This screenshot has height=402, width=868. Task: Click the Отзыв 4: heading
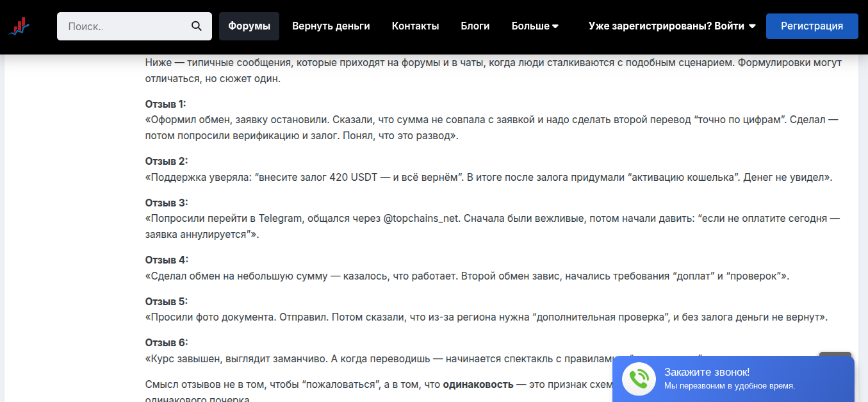(167, 260)
